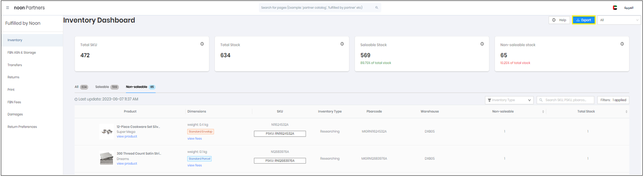Open Inventory in the sidebar

click(32, 40)
